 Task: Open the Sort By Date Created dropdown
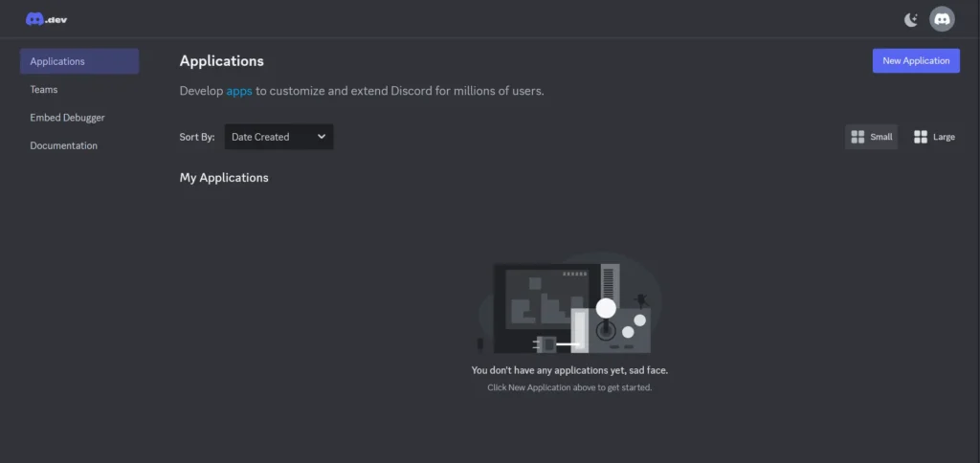pyautogui.click(x=278, y=137)
